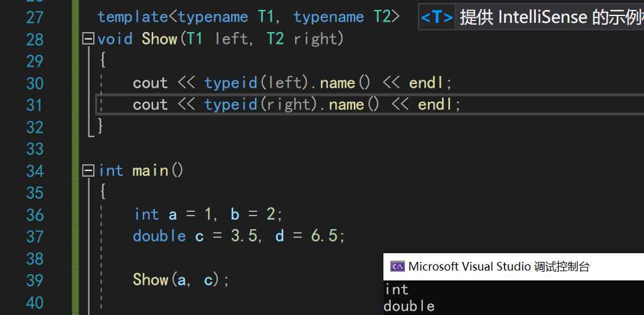Click line number 37 in the gutter
The image size is (644, 315).
click(35, 237)
